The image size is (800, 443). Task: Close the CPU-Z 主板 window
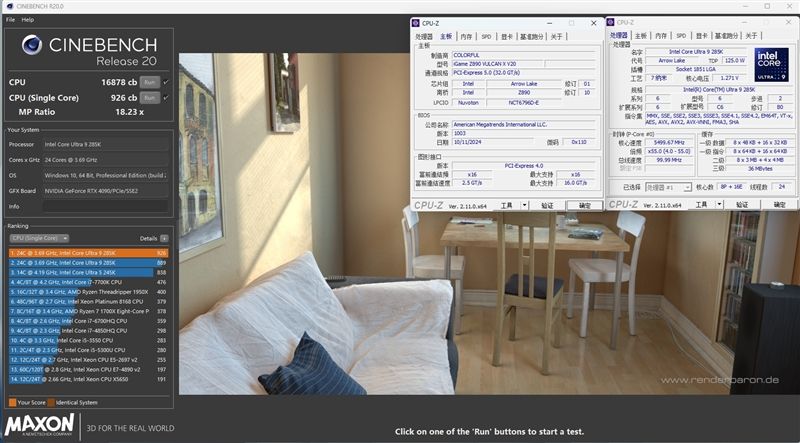coord(593,23)
